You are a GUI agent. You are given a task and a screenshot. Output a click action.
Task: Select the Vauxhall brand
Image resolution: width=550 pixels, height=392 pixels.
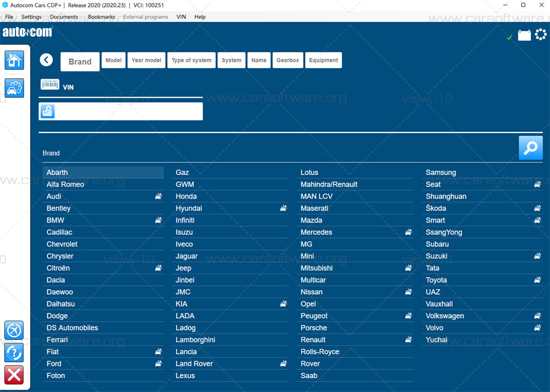(x=482, y=304)
